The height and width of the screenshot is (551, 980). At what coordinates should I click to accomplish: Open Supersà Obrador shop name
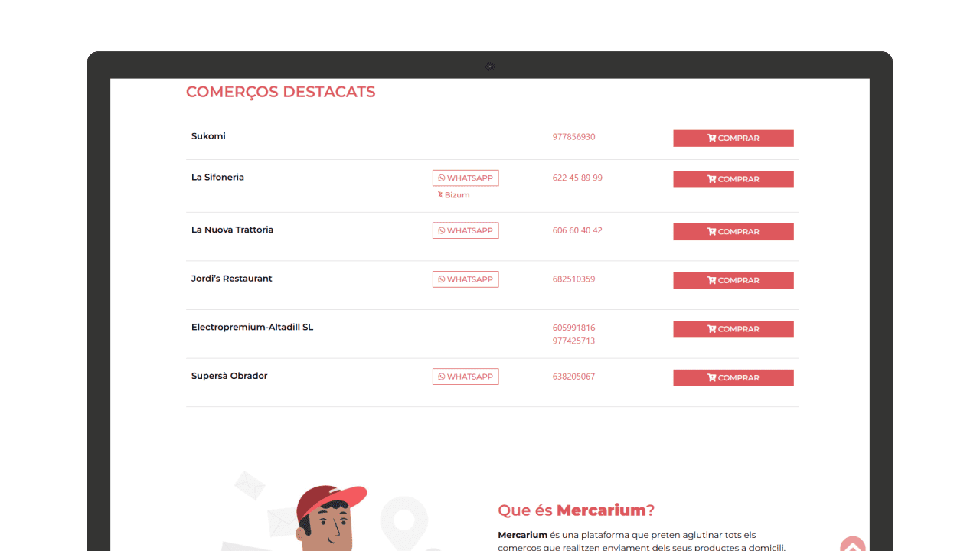point(229,376)
